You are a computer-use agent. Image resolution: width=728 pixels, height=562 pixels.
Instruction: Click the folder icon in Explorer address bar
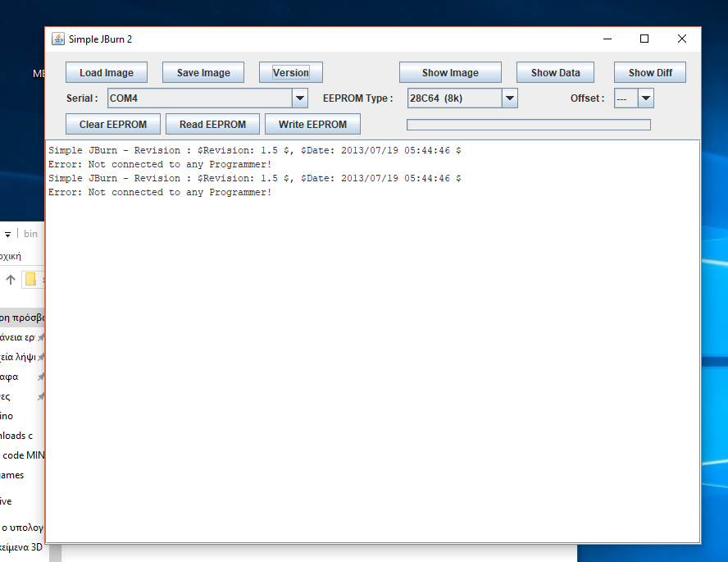click(31, 279)
